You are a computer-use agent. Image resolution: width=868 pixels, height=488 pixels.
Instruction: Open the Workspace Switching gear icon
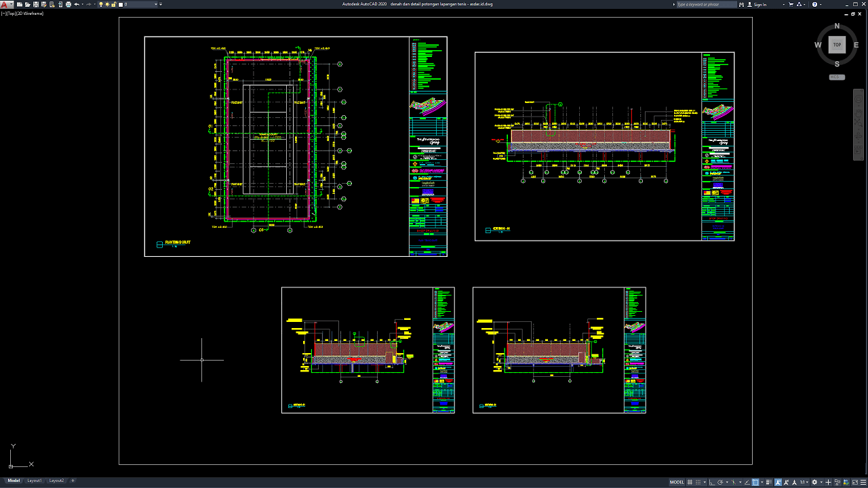point(815,482)
